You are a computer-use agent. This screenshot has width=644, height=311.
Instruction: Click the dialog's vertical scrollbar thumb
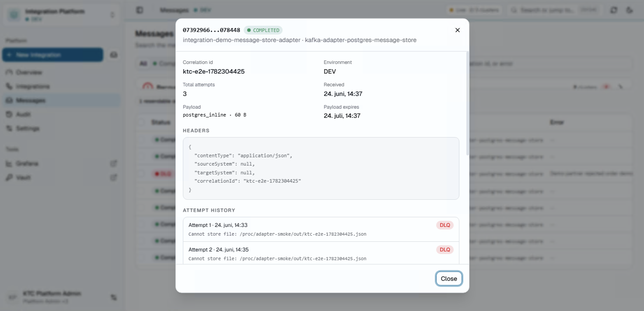[x=467, y=103]
